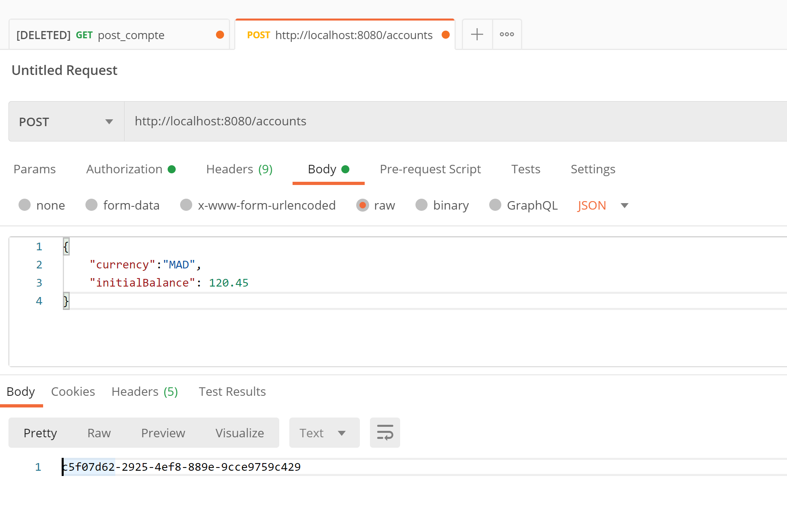Switch to the deleted post_compte tab
This screenshot has height=532, width=787.
point(119,35)
